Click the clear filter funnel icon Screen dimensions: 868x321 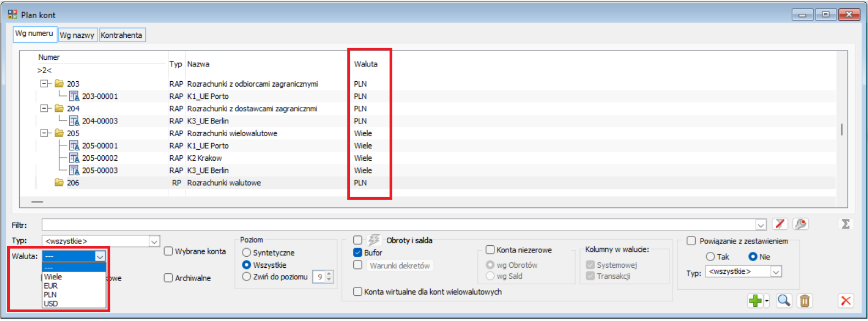(x=780, y=224)
